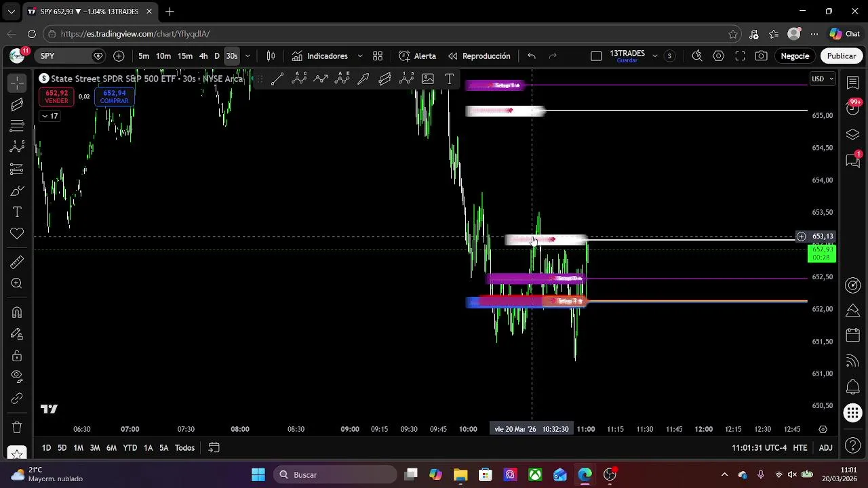
Task: Select the crosshair cursor tool
Action: click(x=17, y=83)
